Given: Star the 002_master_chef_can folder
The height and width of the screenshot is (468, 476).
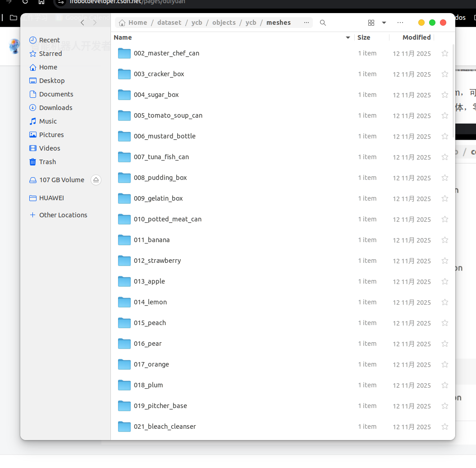Looking at the screenshot, I should tap(445, 54).
